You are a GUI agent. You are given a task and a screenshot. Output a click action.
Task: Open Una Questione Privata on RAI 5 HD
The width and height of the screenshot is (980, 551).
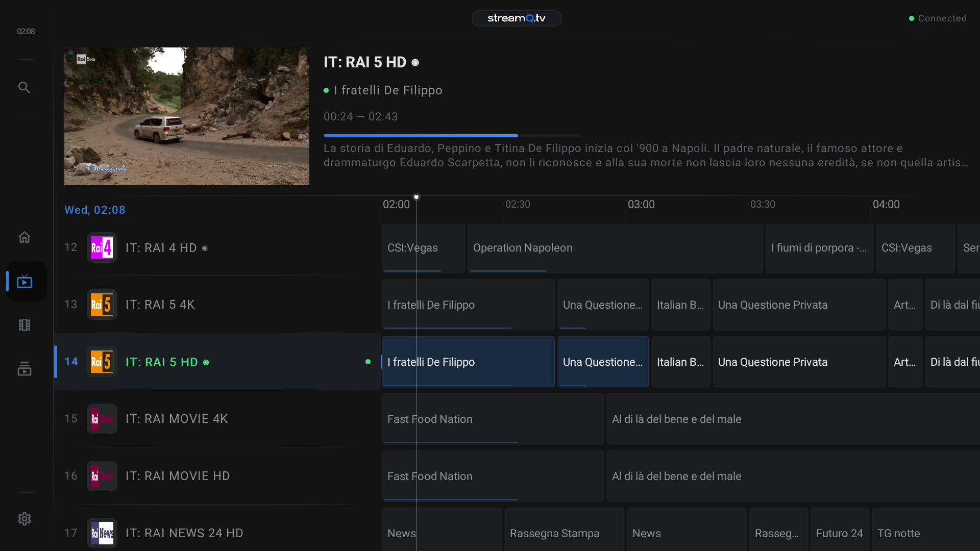[x=799, y=362]
